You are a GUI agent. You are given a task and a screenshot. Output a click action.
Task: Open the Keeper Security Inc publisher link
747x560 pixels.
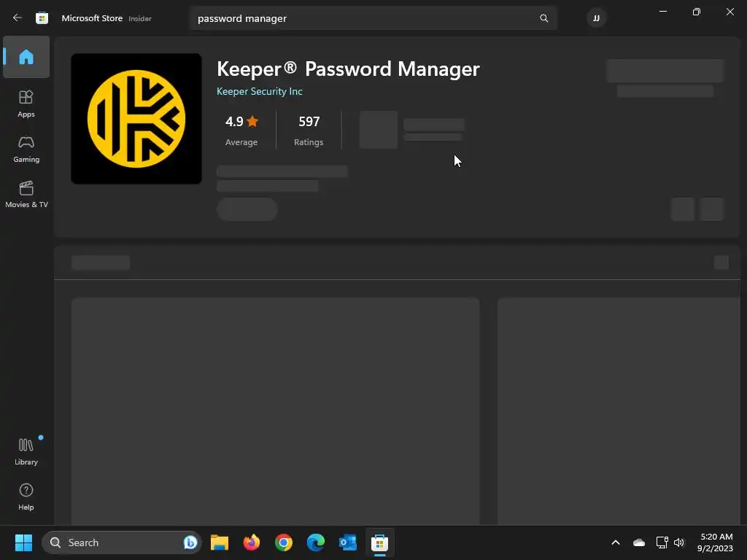pyautogui.click(x=259, y=91)
